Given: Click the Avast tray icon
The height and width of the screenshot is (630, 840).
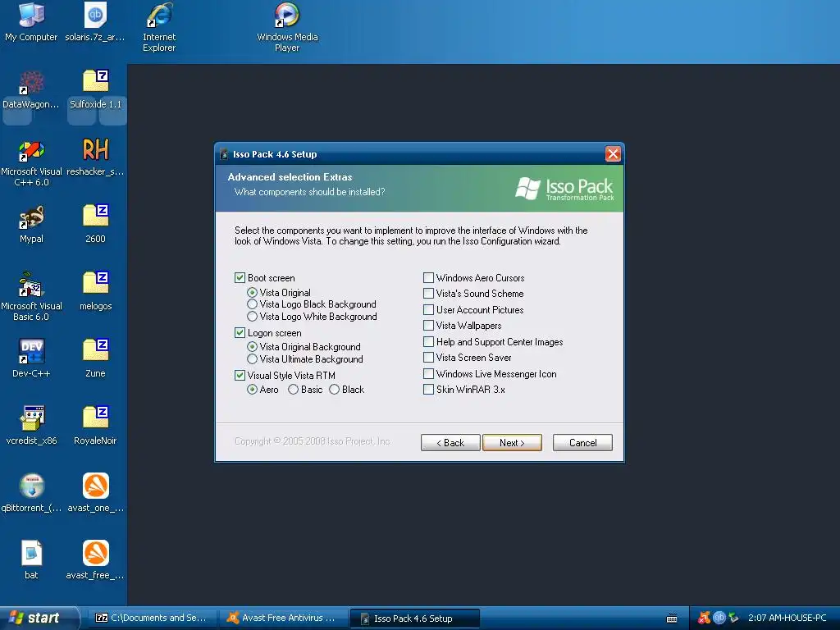Looking at the screenshot, I should click(x=704, y=618).
